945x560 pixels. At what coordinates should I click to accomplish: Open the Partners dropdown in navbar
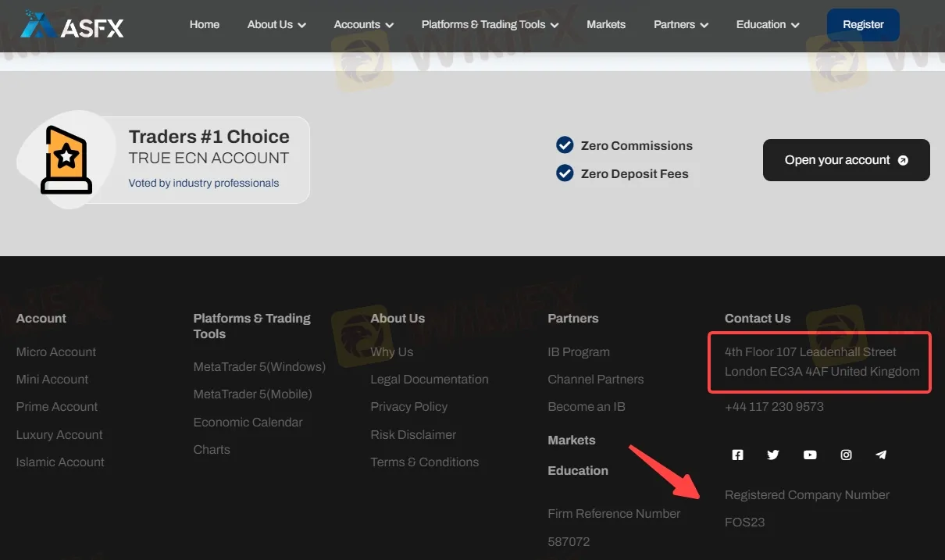click(680, 25)
